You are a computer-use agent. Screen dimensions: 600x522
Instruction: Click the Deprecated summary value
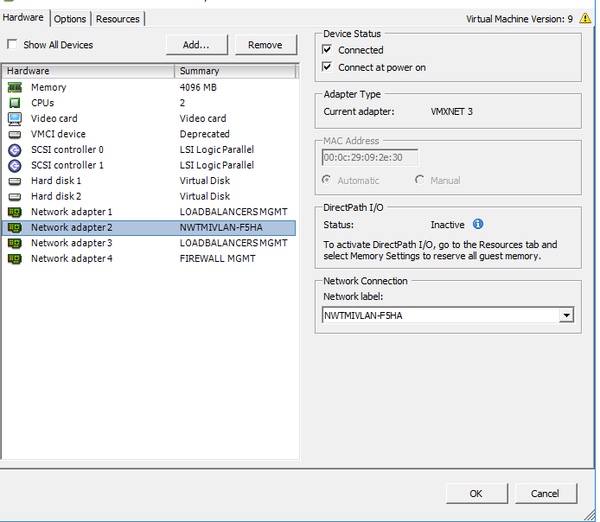click(x=205, y=134)
